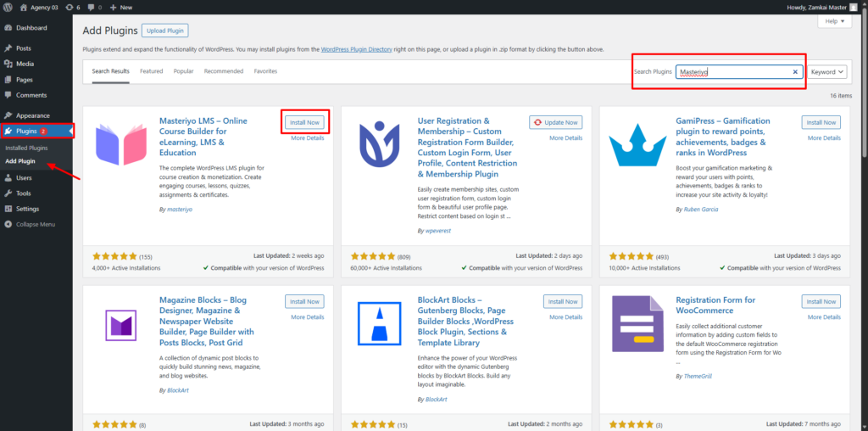Click the WordPress logo in admin bar
This screenshot has height=431, width=868.
8,7
